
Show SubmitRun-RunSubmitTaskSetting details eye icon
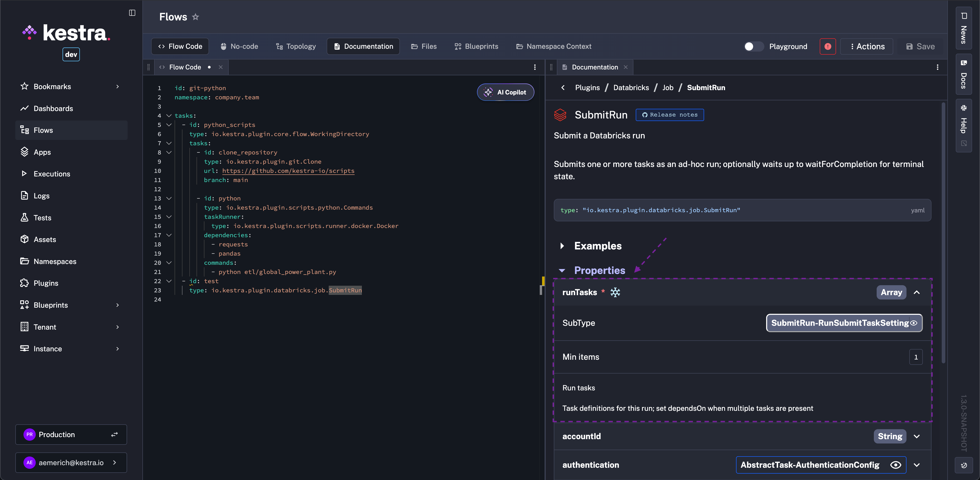[x=914, y=323]
